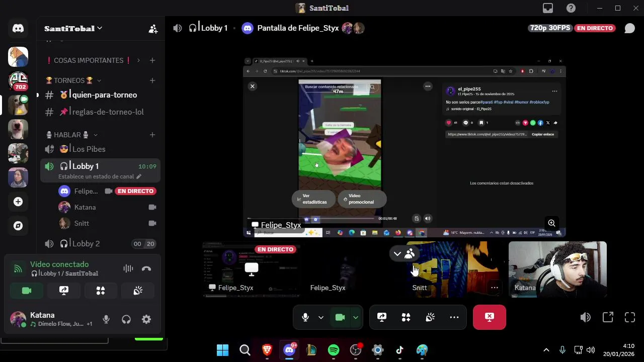This screenshot has height=362, width=644.
Task: Focus Felipe_Styx screen share thumbnail
Action: pos(252,269)
